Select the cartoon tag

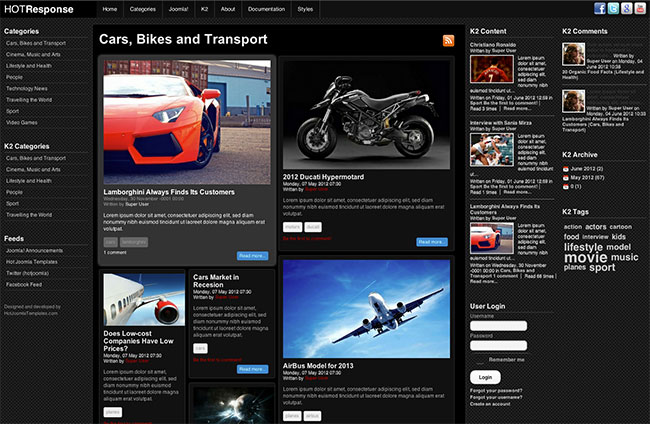(x=621, y=227)
